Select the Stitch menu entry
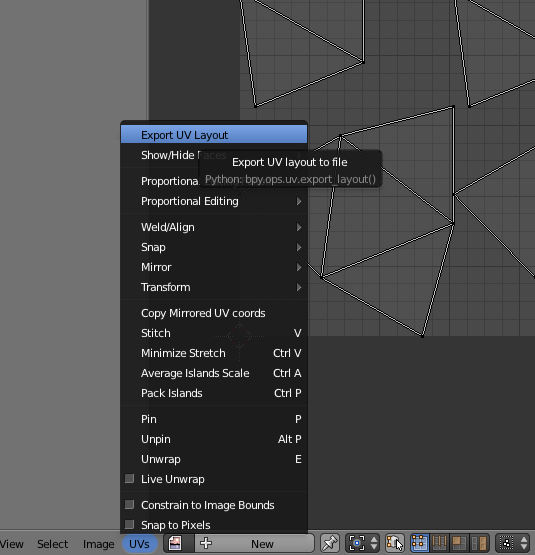The image size is (535, 555). pos(214,333)
